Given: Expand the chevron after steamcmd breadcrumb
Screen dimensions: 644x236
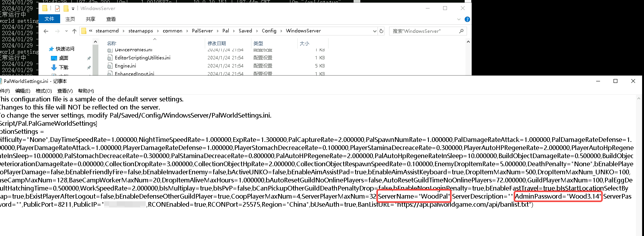Looking at the screenshot, I should [x=124, y=31].
